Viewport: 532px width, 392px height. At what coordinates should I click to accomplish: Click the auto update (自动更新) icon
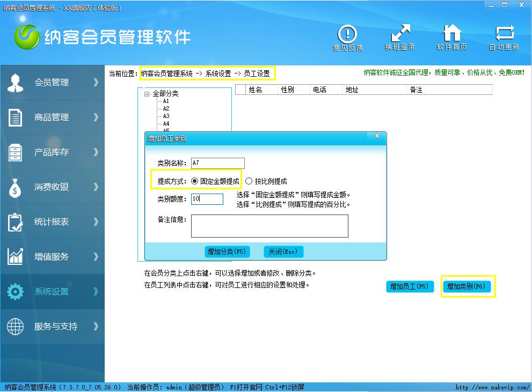[504, 35]
